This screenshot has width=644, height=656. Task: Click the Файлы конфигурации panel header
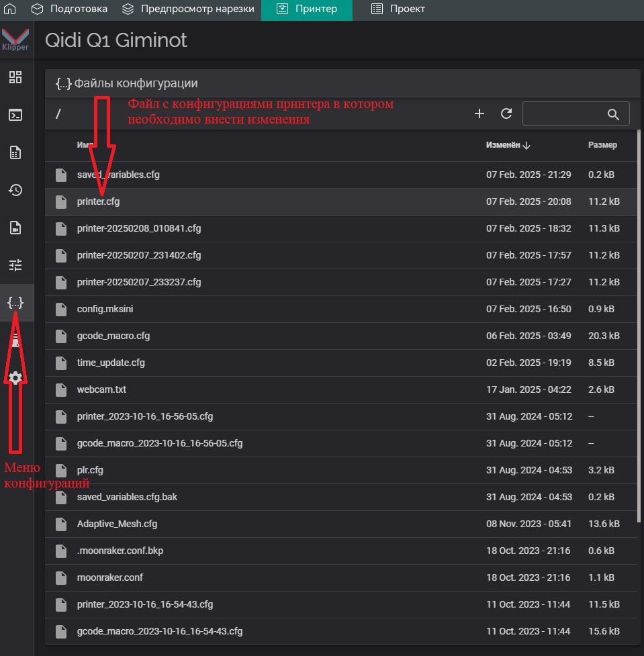pos(342,83)
